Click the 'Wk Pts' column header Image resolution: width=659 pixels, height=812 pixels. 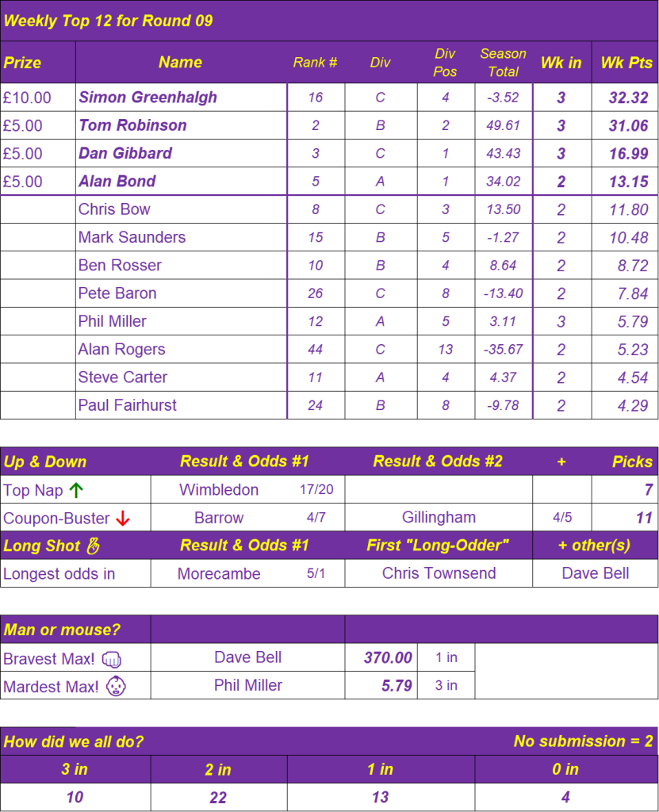tap(626, 63)
